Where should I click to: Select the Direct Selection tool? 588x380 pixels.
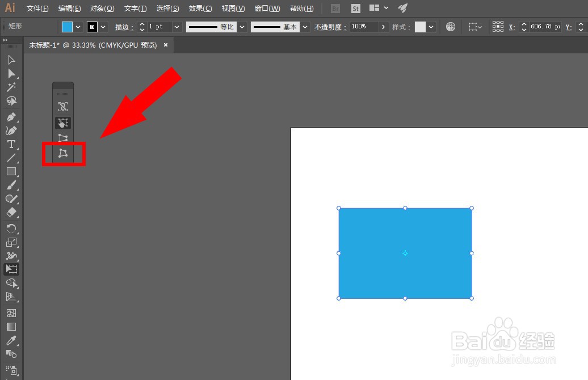(11, 74)
